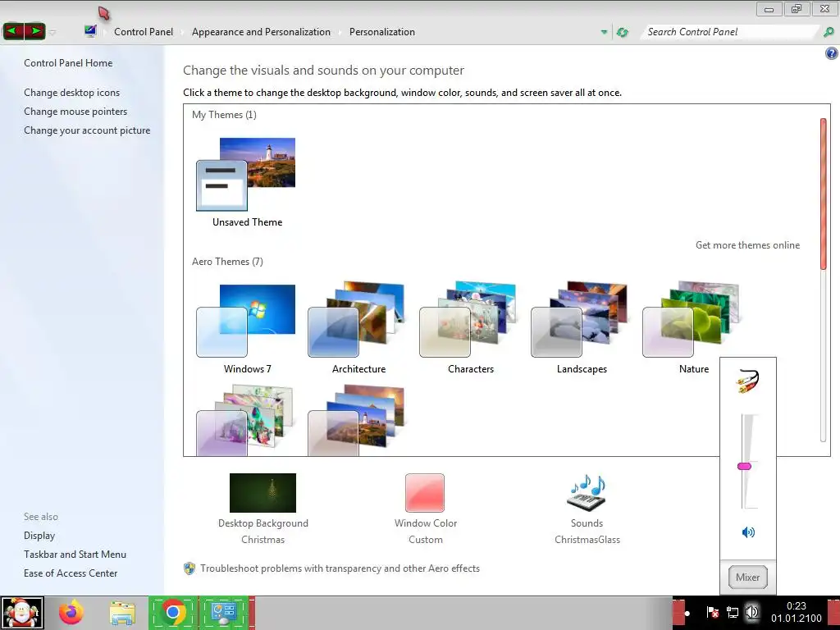Click the My Themes (1) heading

pos(224,115)
